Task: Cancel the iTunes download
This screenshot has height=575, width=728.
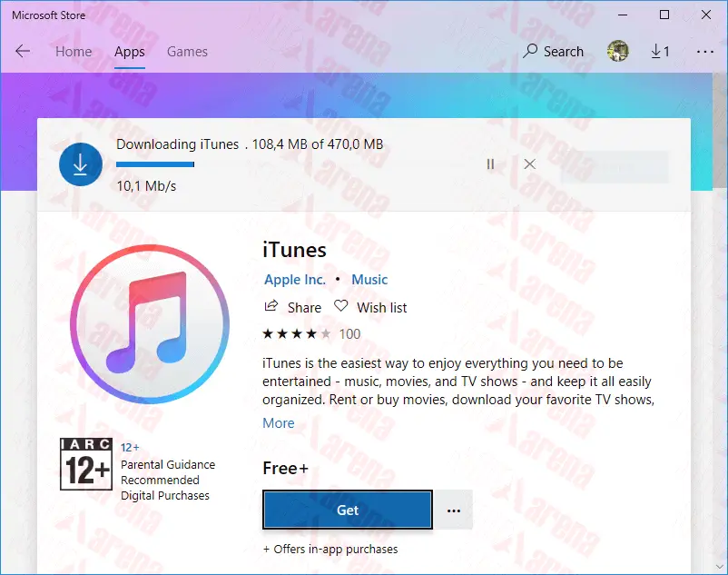Action: click(x=530, y=164)
